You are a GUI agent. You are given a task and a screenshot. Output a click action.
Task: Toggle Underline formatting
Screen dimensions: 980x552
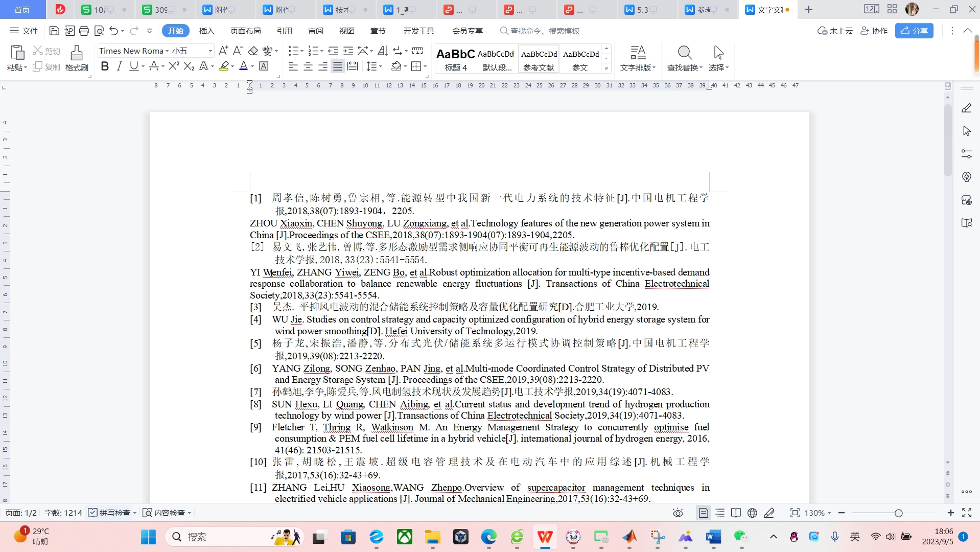(x=134, y=66)
